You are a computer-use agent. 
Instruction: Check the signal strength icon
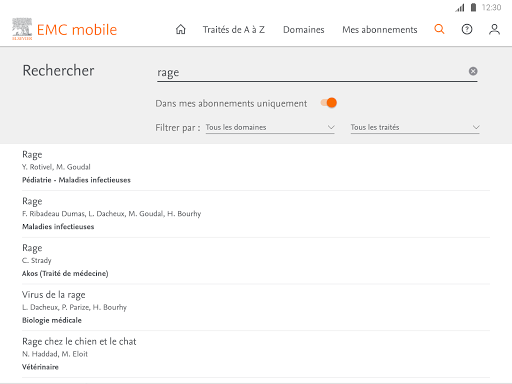(460, 8)
